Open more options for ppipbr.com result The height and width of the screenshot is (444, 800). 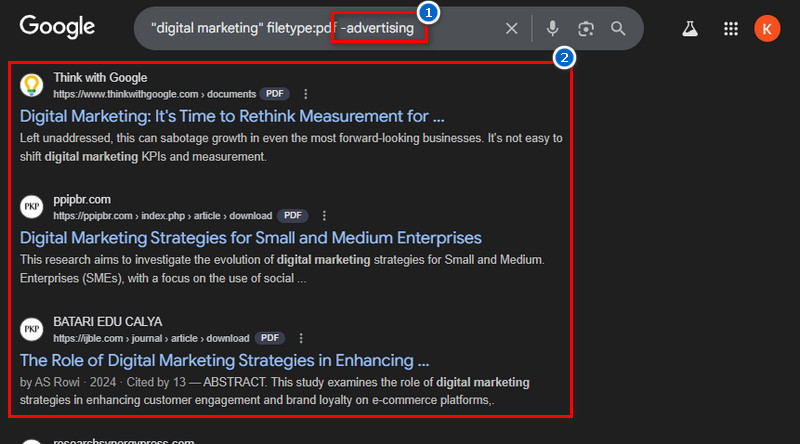click(323, 215)
